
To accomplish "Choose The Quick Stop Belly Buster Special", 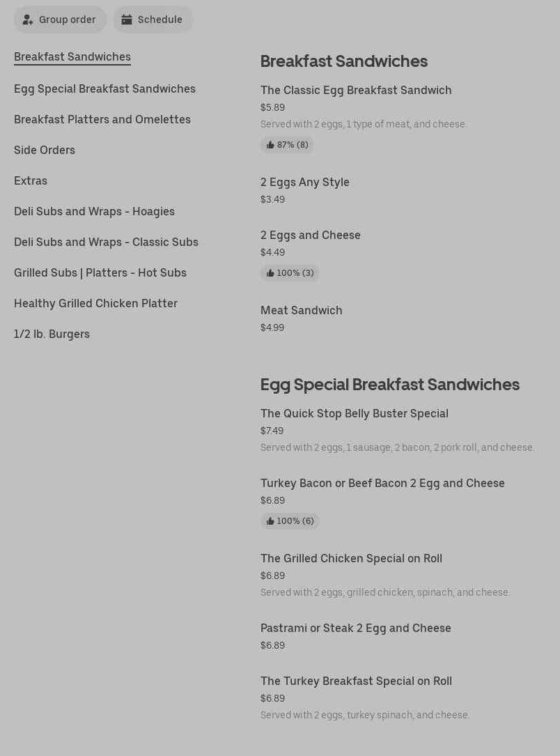I will tap(355, 413).
